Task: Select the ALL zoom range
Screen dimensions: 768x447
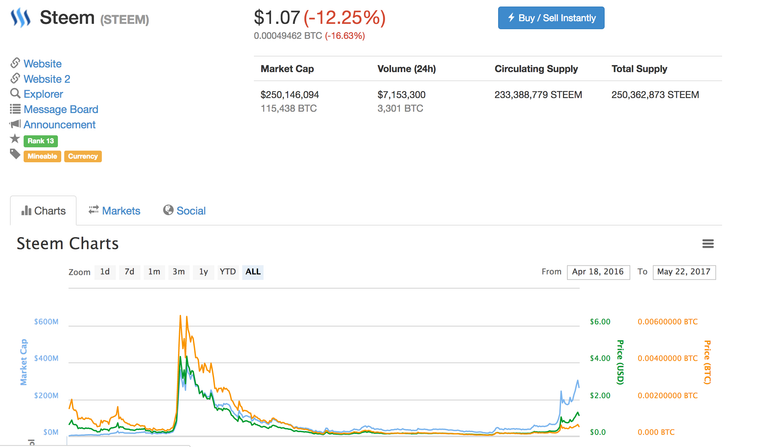Action: [253, 272]
